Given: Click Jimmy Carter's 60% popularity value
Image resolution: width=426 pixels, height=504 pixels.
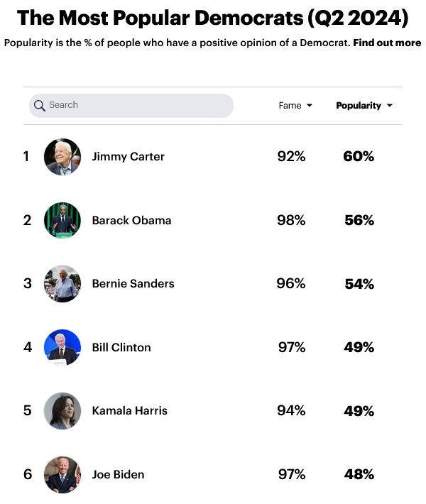Looking at the screenshot, I should [359, 157].
